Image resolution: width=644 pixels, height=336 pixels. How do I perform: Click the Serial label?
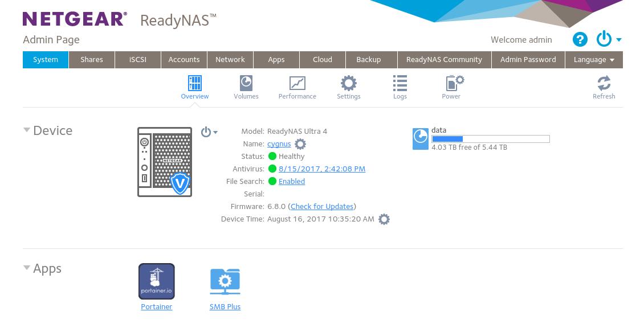pos(254,194)
